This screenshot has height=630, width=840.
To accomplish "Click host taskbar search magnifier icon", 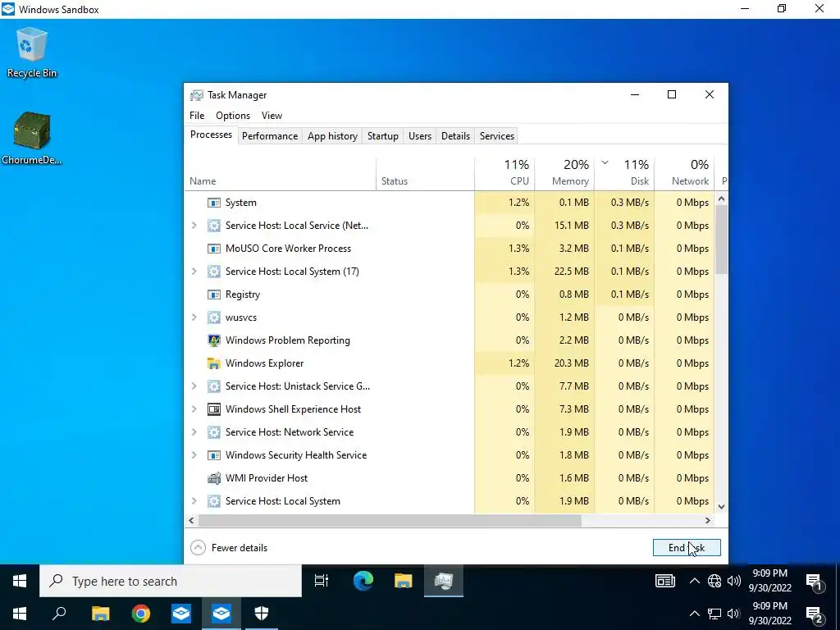I will pos(59,614).
